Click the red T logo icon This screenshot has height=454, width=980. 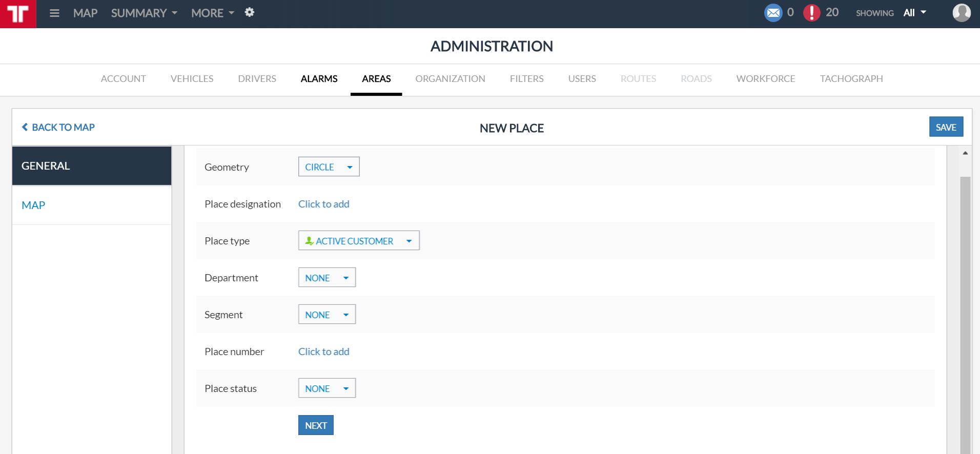pyautogui.click(x=18, y=14)
